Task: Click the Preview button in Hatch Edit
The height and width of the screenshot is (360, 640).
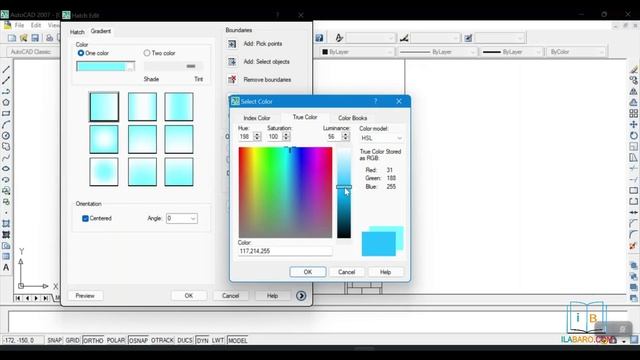Action: pyautogui.click(x=85, y=296)
